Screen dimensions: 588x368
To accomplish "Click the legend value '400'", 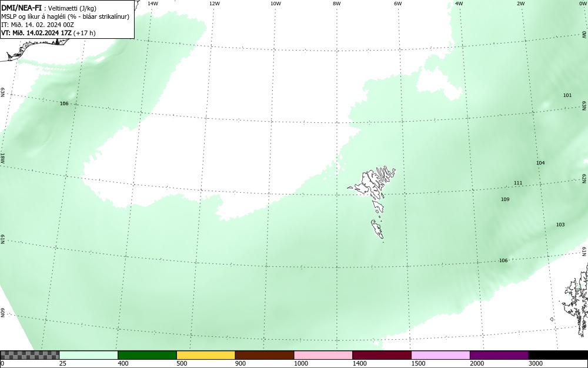I will coord(123,363).
